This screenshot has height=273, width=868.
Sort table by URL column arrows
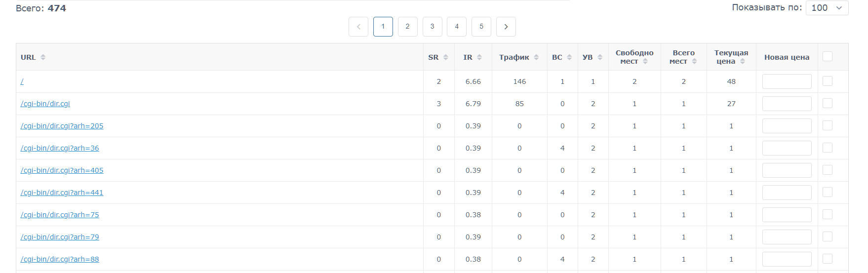pyautogui.click(x=43, y=57)
